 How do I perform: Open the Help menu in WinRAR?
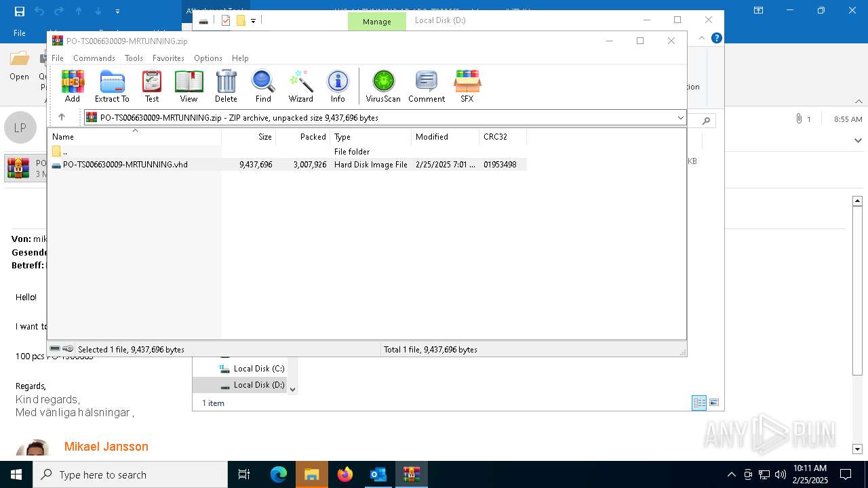240,58
